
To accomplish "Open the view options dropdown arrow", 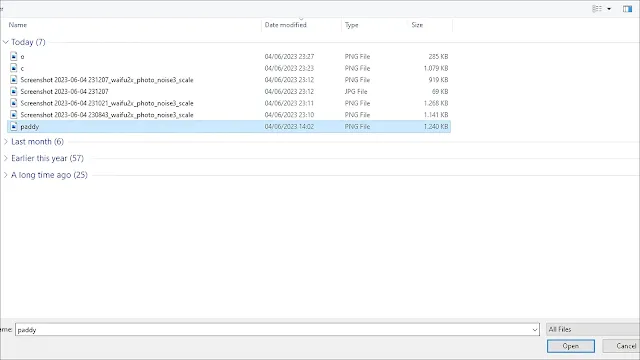I will tap(609, 9).
